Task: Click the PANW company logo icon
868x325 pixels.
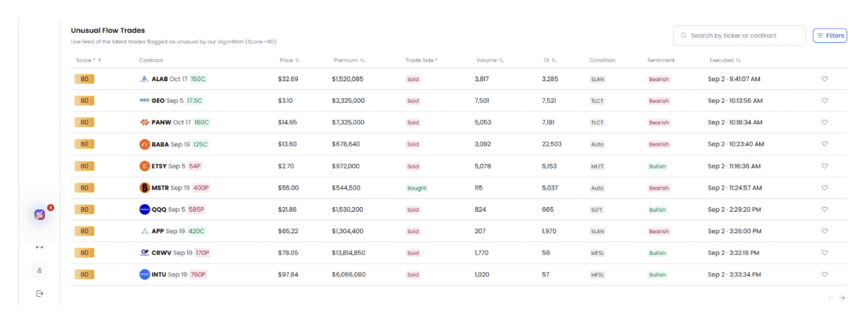Action: (144, 122)
